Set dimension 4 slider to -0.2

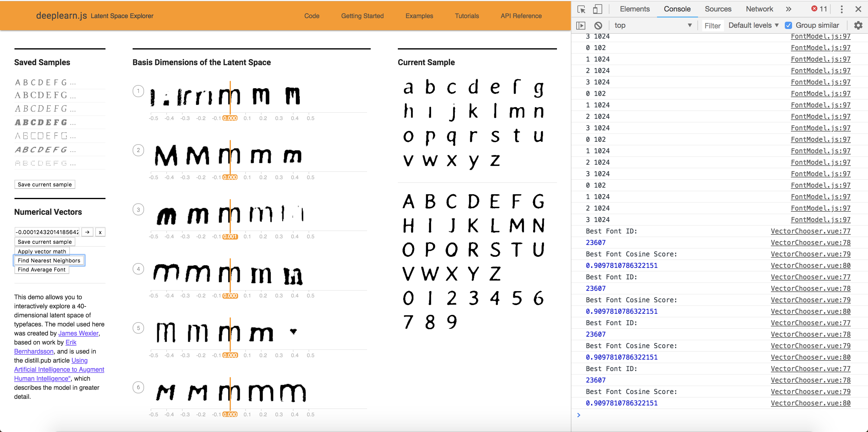pyautogui.click(x=201, y=296)
